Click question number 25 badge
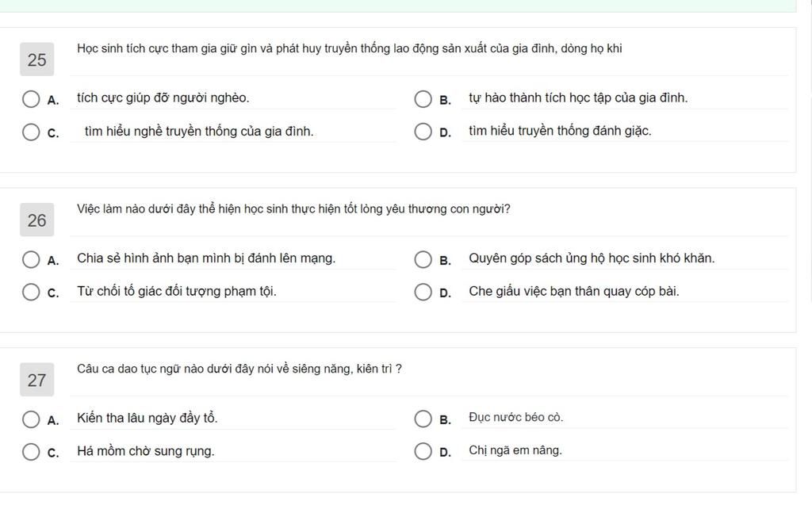This screenshot has width=812, height=505. coord(36,59)
